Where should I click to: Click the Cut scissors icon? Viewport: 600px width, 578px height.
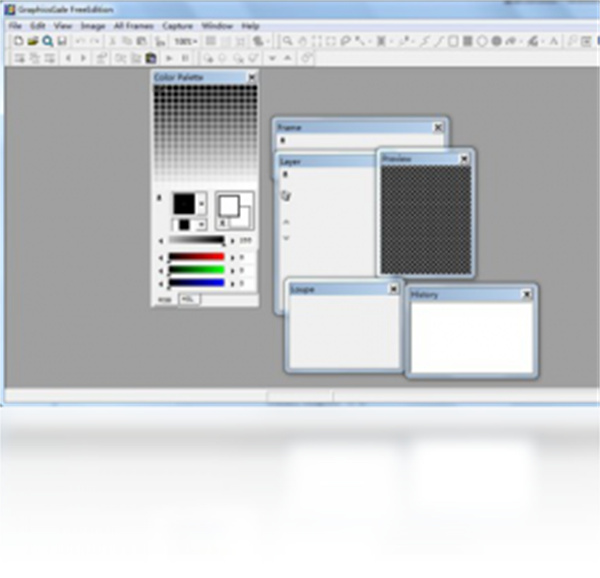(112, 41)
